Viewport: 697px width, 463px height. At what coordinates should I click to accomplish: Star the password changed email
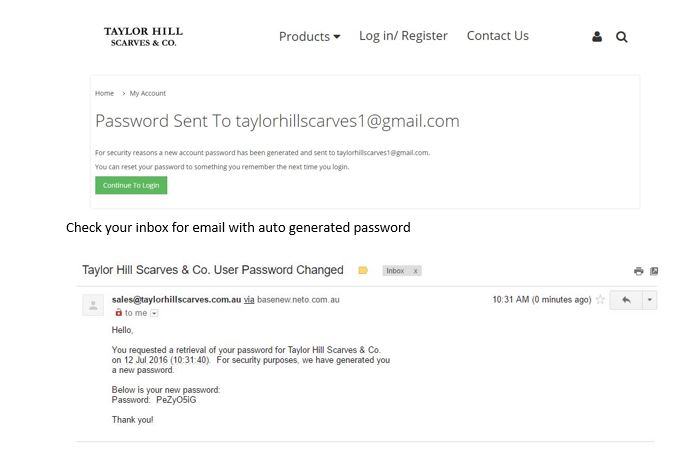(600, 299)
